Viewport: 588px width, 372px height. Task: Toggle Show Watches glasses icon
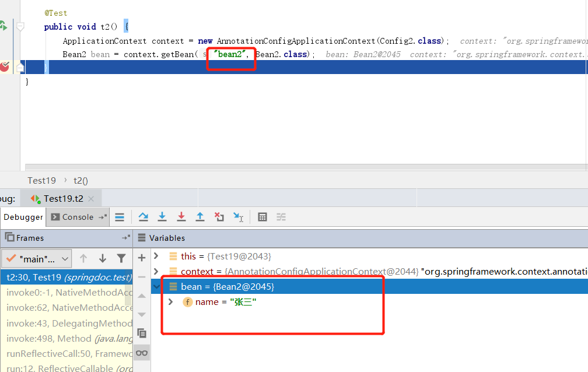(x=142, y=353)
